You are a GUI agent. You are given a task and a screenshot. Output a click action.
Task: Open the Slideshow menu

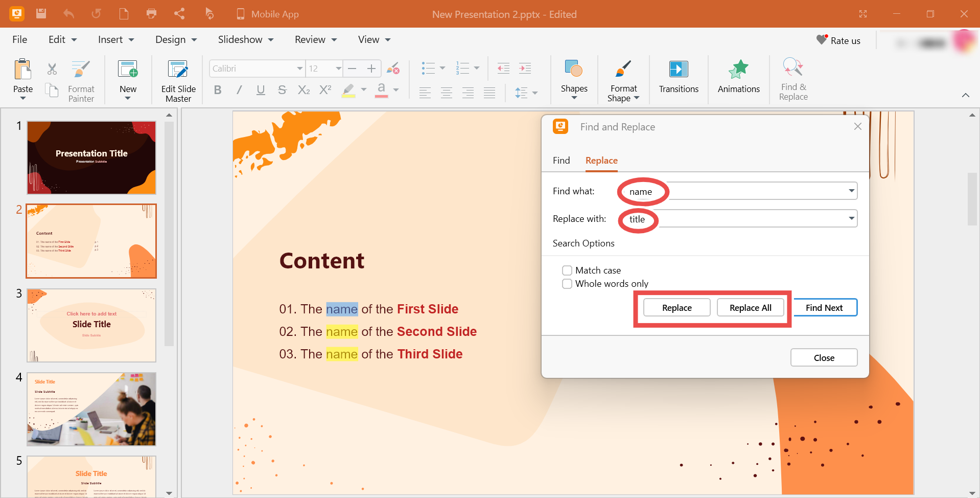pyautogui.click(x=246, y=39)
